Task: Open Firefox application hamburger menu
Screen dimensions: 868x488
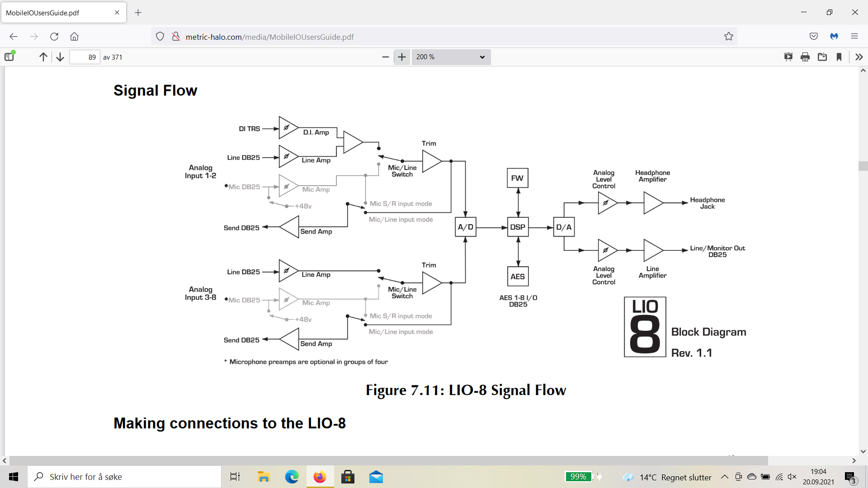Action: [854, 37]
